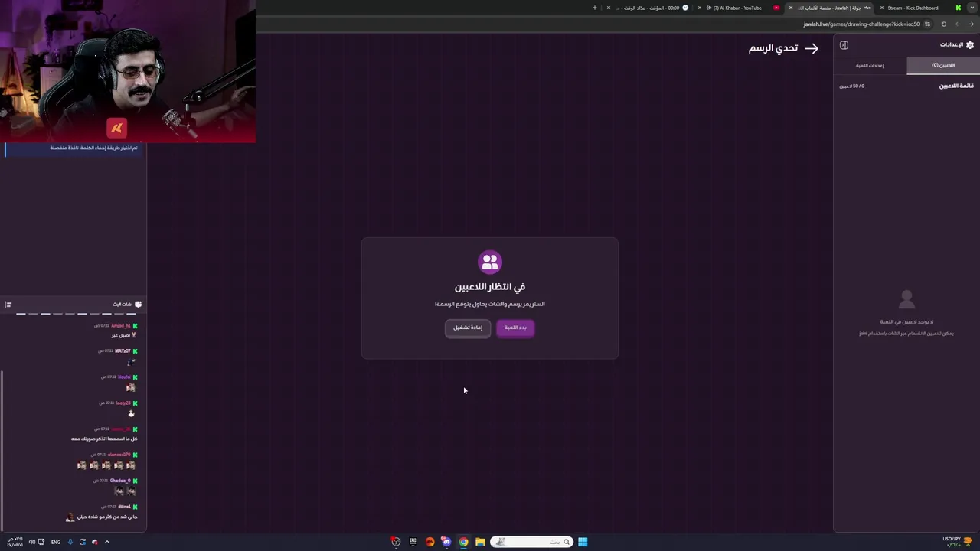
Task: Show hidden system tray icons
Action: (x=106, y=542)
